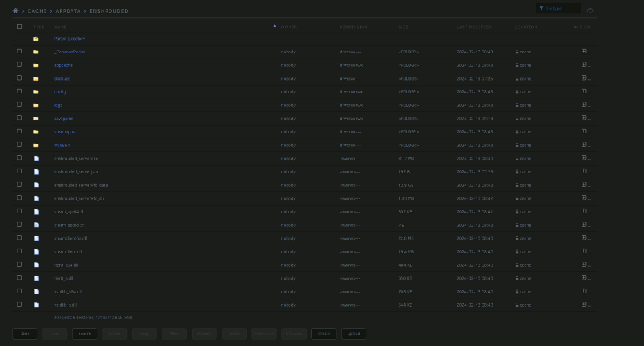The height and width of the screenshot is (346, 644).
Task: Open action menu for steamapps row
Action: pos(585,131)
